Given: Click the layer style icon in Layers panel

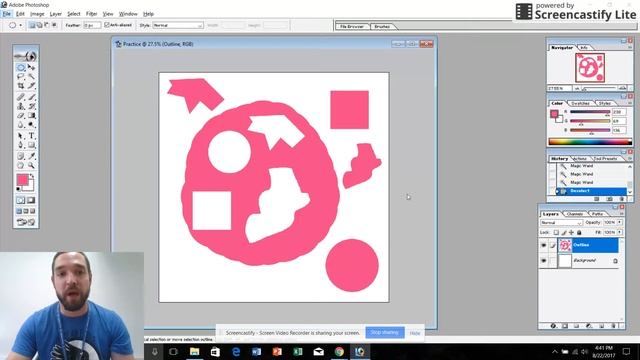Looking at the screenshot, I should click(x=553, y=326).
